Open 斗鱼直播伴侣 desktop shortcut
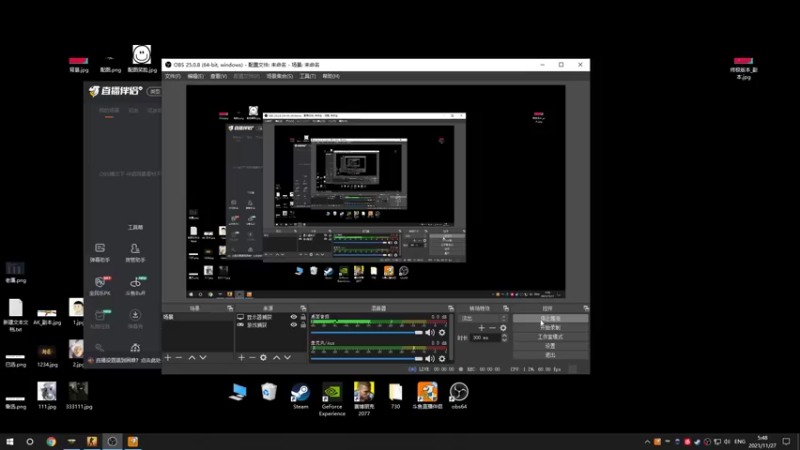Viewport: 800px width, 450px height. click(427, 396)
